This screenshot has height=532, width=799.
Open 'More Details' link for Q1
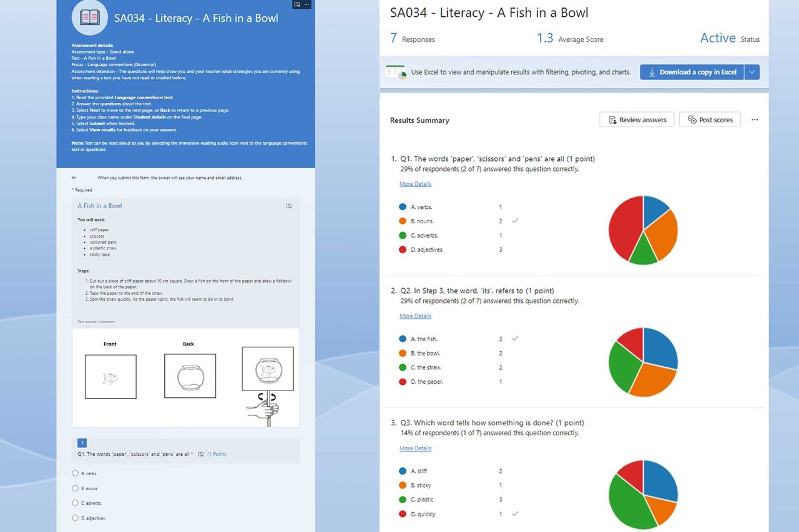[x=415, y=184]
